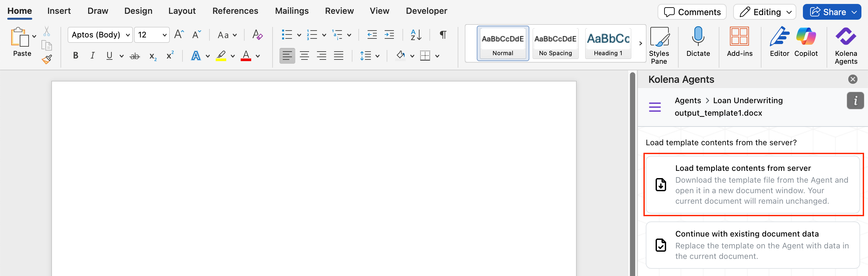Launch the Editor tool
Image resolution: width=868 pixels, height=276 pixels.
(x=779, y=42)
